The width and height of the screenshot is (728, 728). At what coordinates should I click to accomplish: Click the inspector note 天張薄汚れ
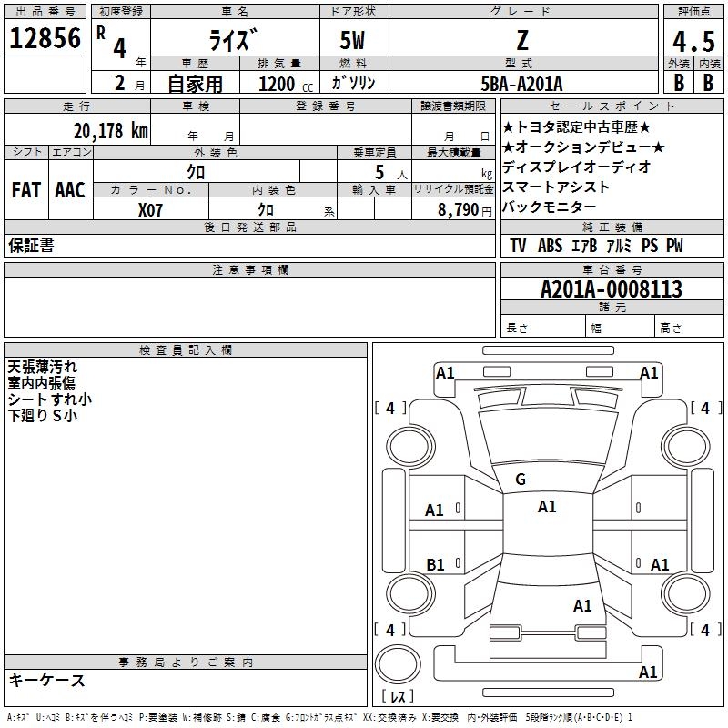pyautogui.click(x=42, y=367)
